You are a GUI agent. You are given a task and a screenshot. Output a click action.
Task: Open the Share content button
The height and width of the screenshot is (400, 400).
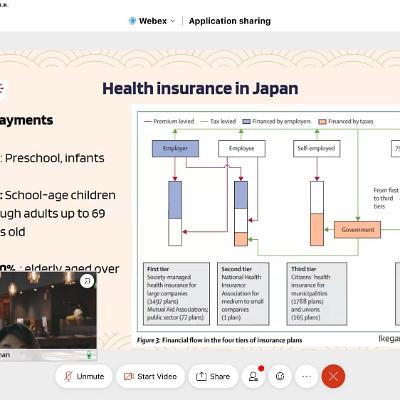click(x=213, y=376)
